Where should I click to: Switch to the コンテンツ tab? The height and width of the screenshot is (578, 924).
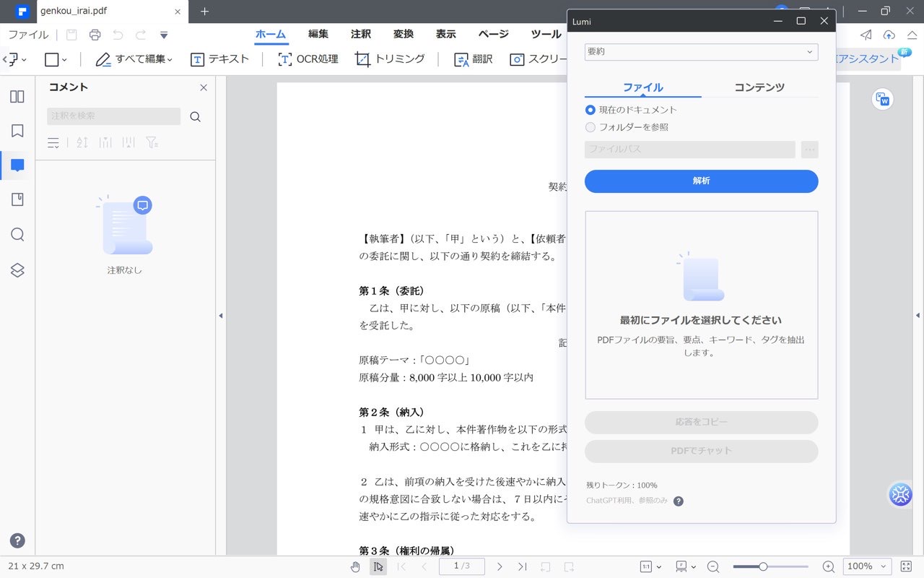tap(759, 87)
